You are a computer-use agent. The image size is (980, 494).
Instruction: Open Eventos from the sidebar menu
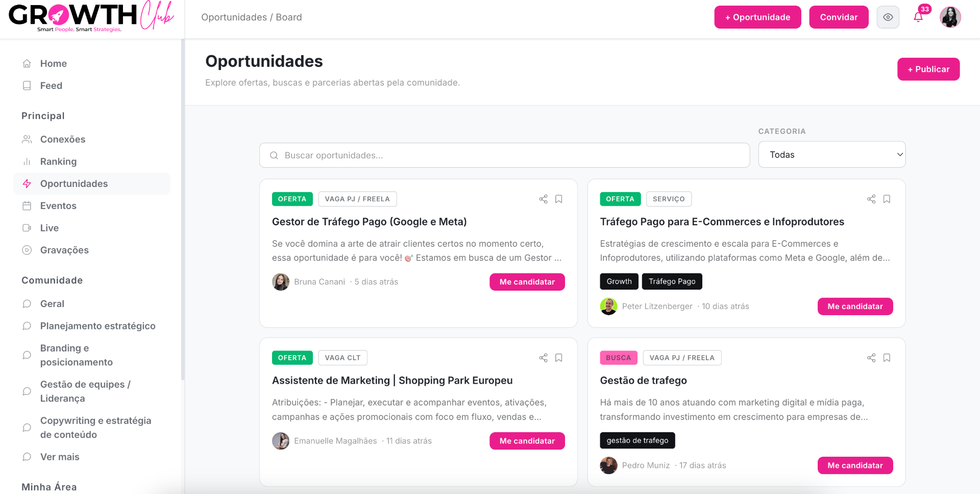(58, 206)
